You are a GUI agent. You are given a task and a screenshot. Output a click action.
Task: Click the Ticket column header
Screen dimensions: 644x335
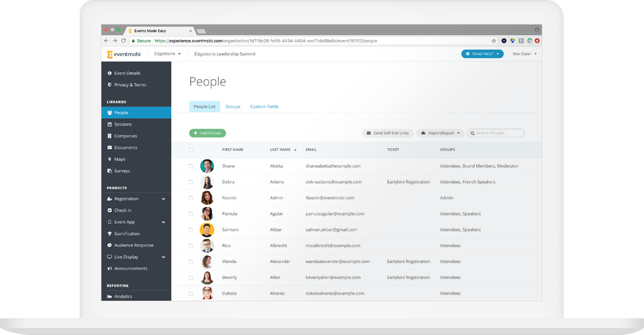[x=393, y=150]
